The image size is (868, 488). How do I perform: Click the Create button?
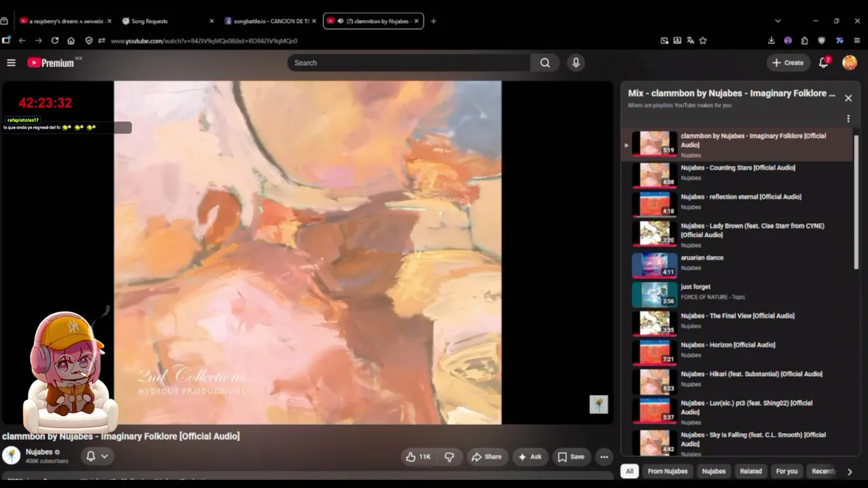pos(788,62)
